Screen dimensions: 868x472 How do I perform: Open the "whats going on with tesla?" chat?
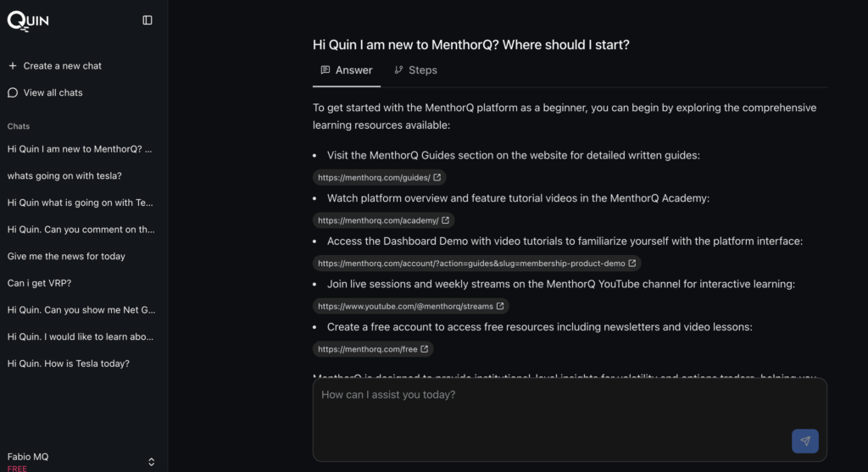pos(64,176)
